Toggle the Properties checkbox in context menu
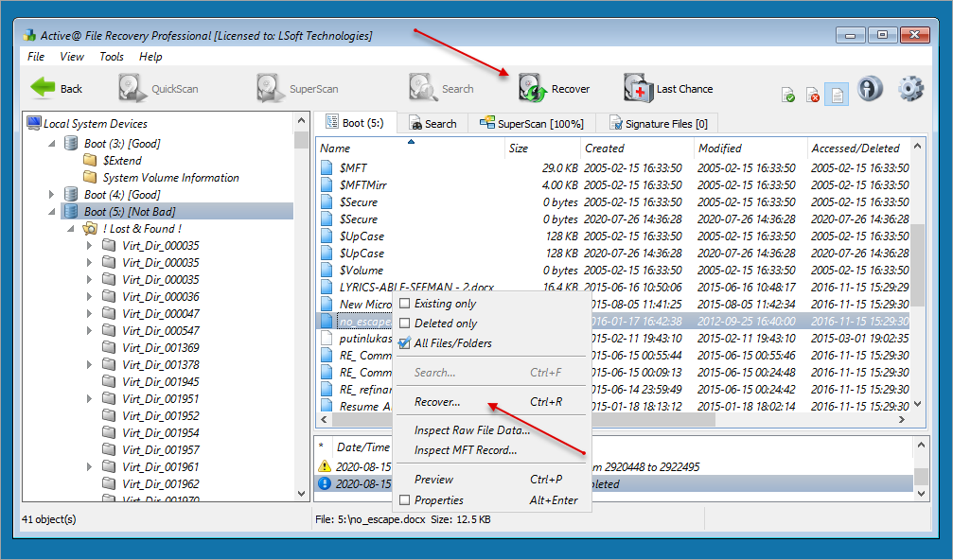This screenshot has height=560, width=953. (404, 499)
